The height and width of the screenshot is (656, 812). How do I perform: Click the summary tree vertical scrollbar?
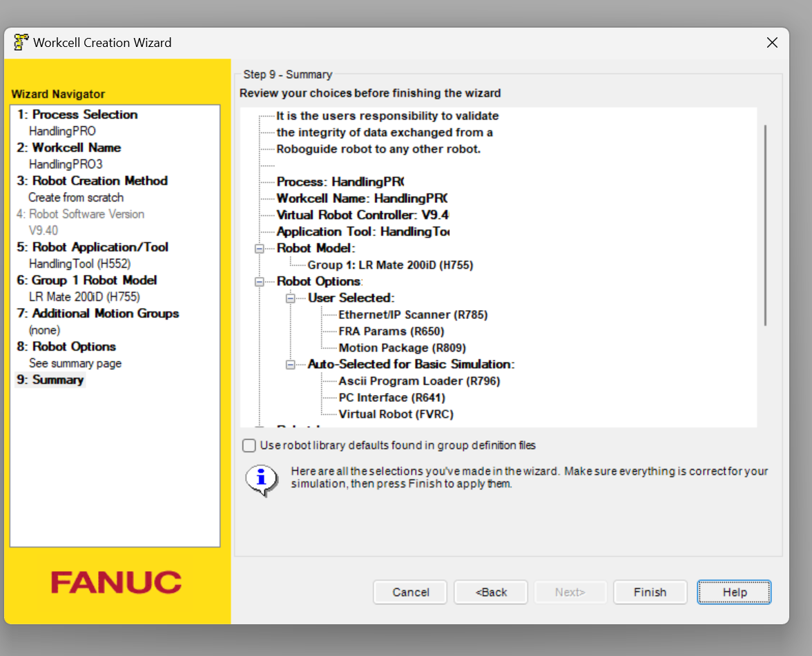[x=765, y=225]
